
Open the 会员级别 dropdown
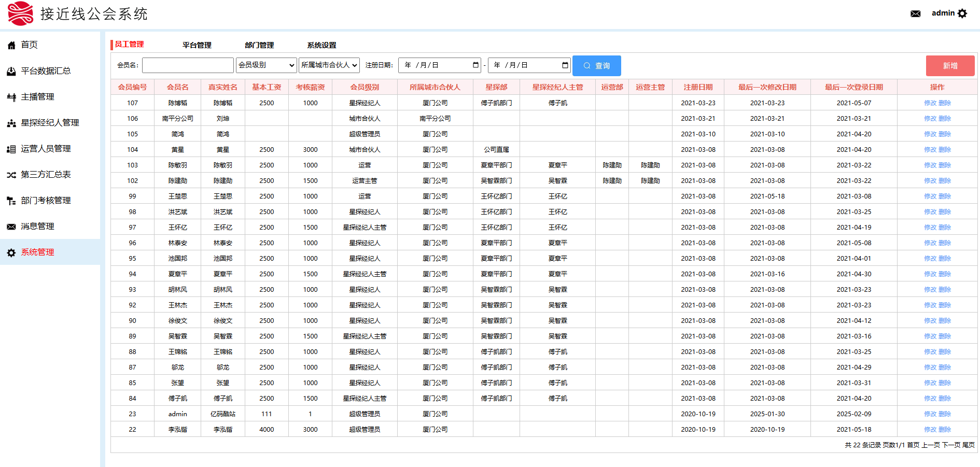pos(267,65)
